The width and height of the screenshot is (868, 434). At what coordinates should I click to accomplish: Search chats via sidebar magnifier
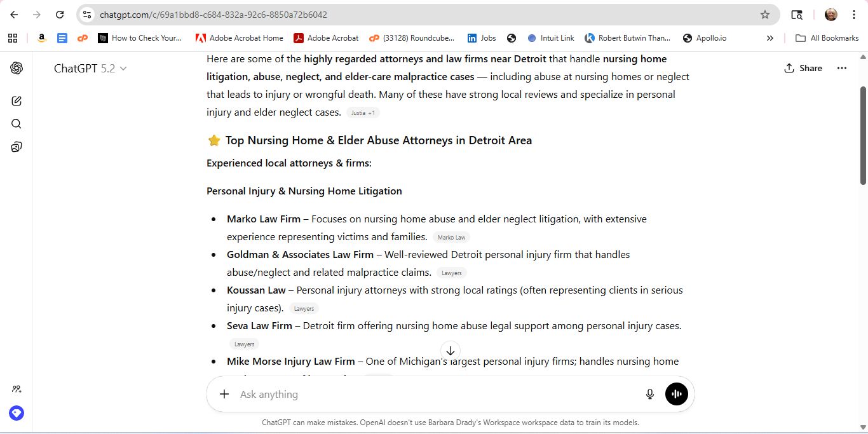[17, 124]
